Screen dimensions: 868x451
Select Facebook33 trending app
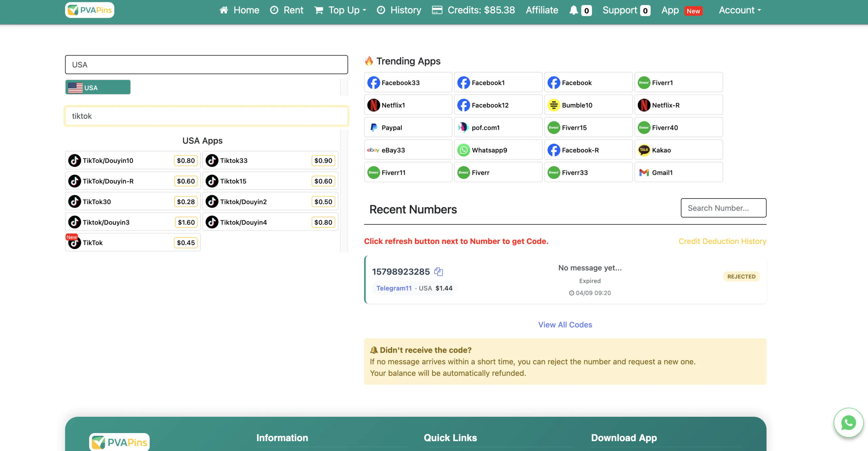(408, 82)
